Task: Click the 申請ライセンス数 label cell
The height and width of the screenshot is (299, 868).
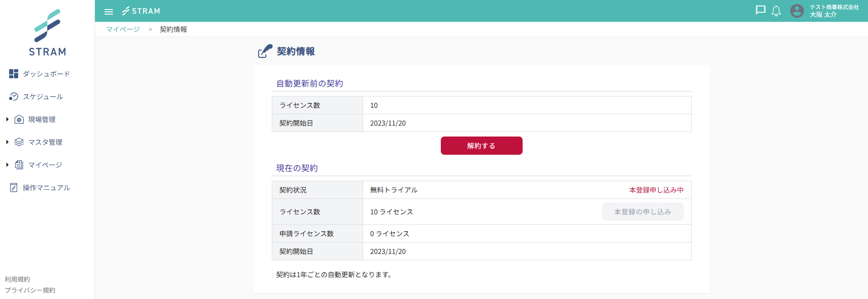Action: coord(317,233)
